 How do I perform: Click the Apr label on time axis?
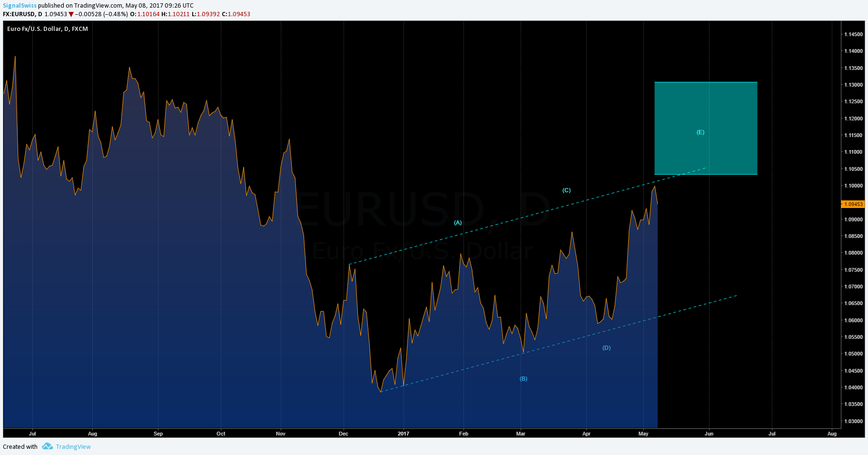point(586,434)
